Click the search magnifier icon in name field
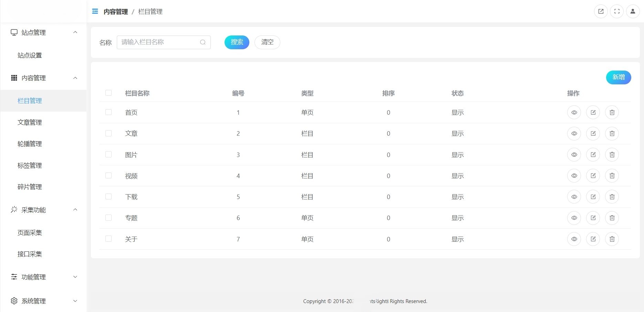 (x=203, y=42)
